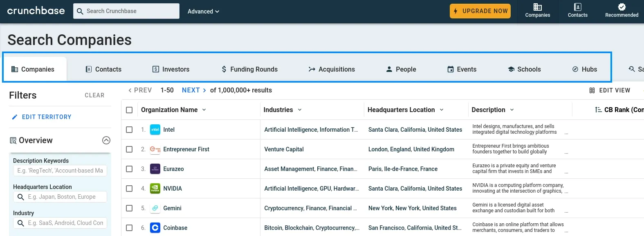Open the Contacts icon in top navigation

(578, 7)
